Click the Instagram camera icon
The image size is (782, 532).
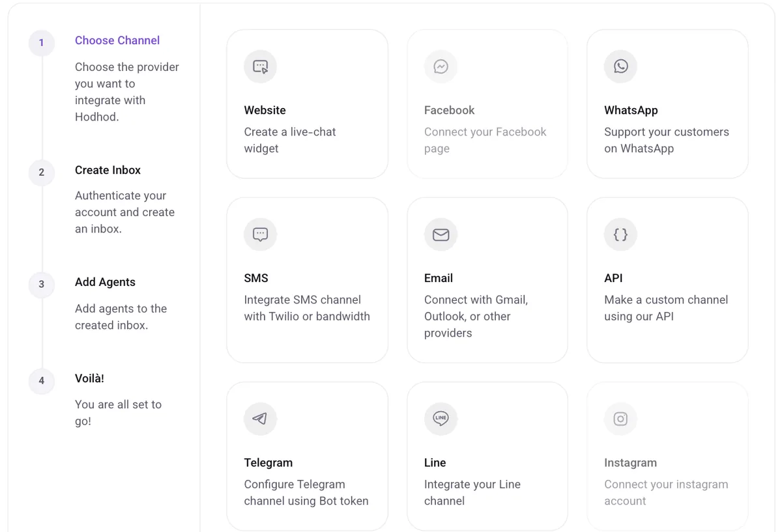(620, 419)
